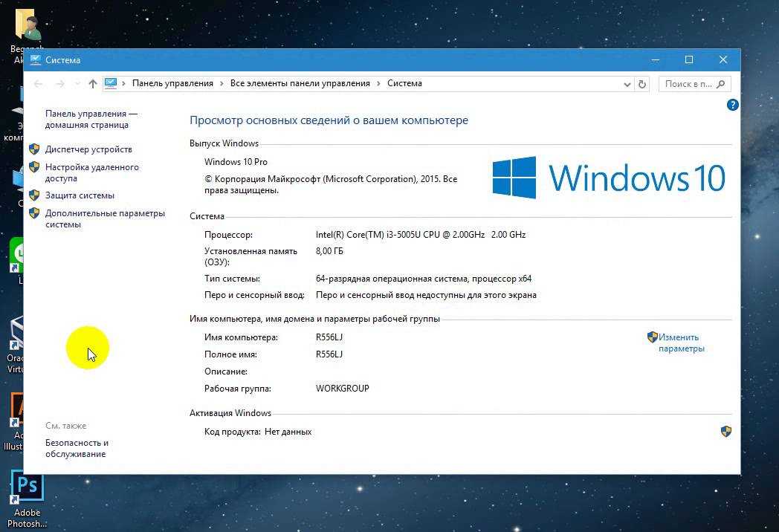Click shield icon beside Дополнительные параметры системы
Screen dimensions: 779x532
(x=34, y=213)
